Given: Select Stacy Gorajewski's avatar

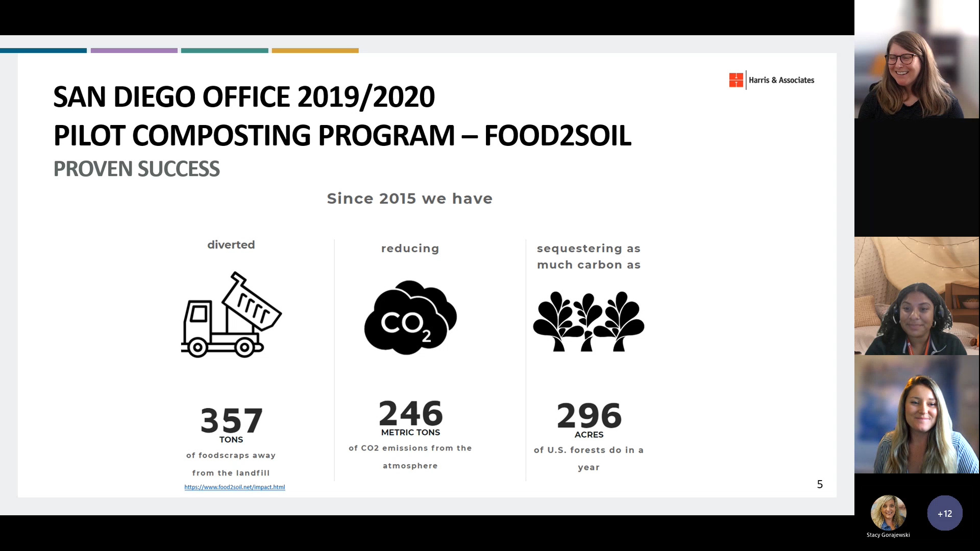Looking at the screenshot, I should coord(888,513).
